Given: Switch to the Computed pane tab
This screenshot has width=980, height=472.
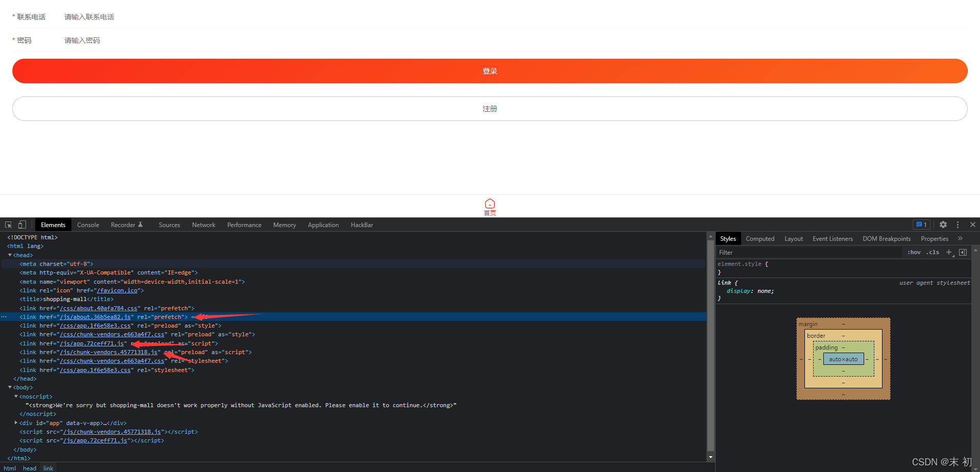Looking at the screenshot, I should (760, 238).
